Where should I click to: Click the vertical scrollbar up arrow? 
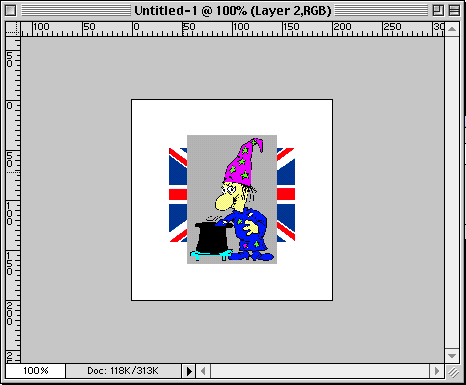tap(452, 29)
